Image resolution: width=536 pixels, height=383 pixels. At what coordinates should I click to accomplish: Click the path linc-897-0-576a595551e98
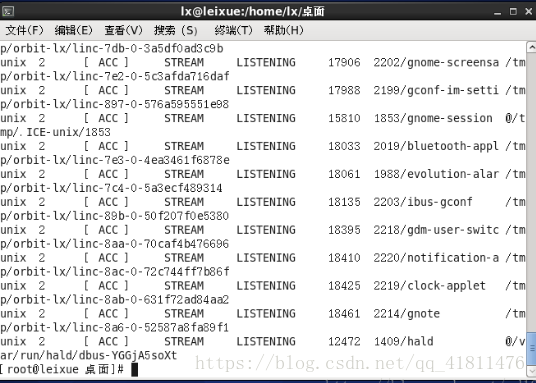click(x=151, y=104)
